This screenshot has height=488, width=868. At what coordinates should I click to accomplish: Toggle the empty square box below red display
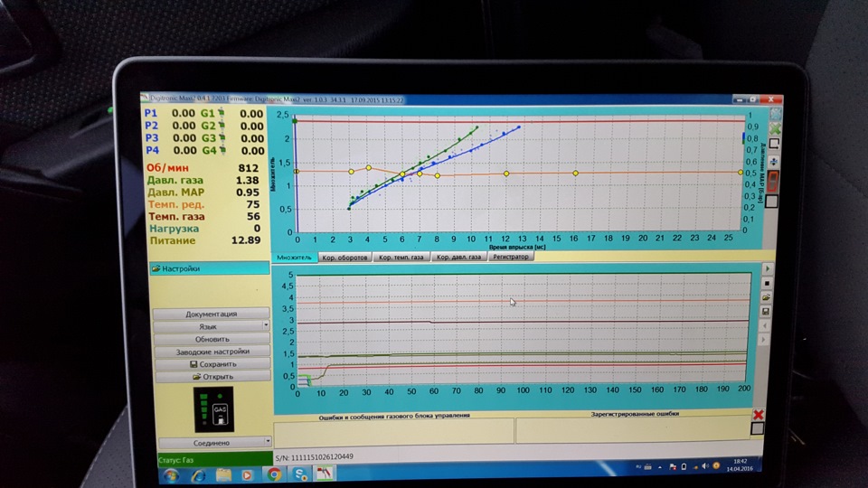771,201
